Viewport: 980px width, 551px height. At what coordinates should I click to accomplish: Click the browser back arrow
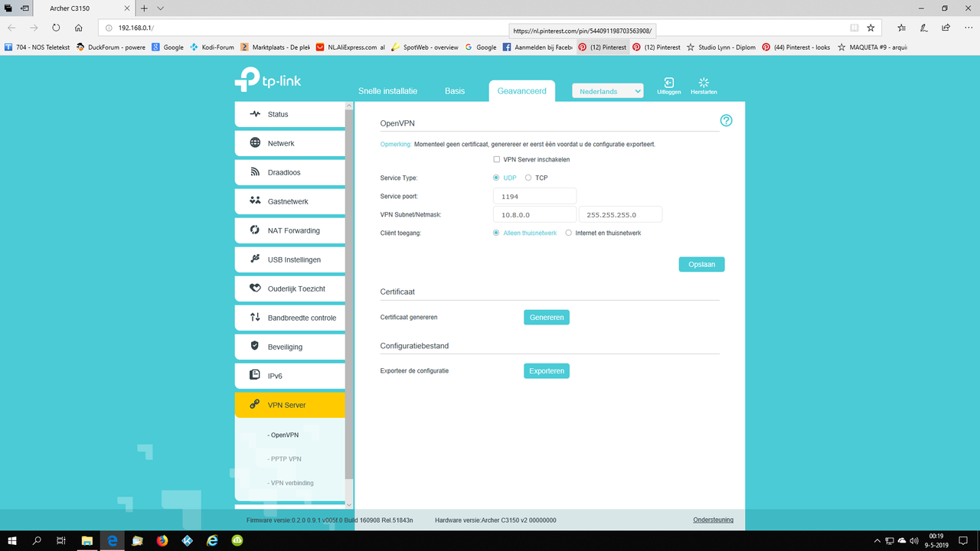click(11, 28)
